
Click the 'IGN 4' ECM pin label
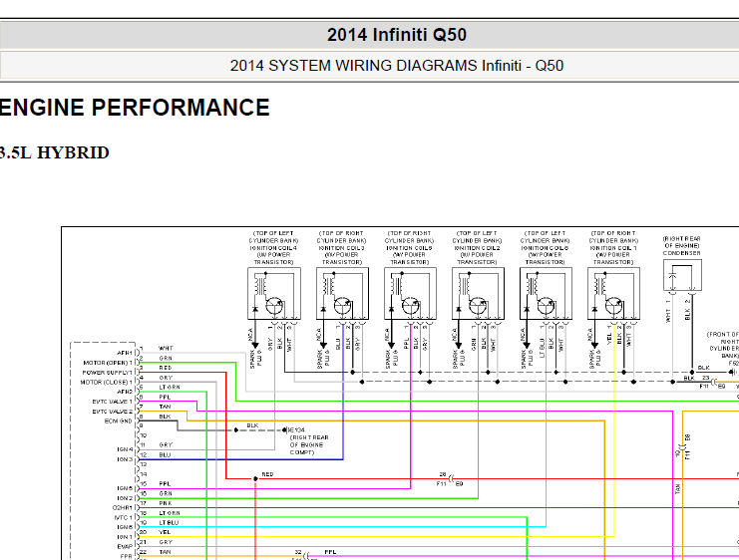(125, 449)
